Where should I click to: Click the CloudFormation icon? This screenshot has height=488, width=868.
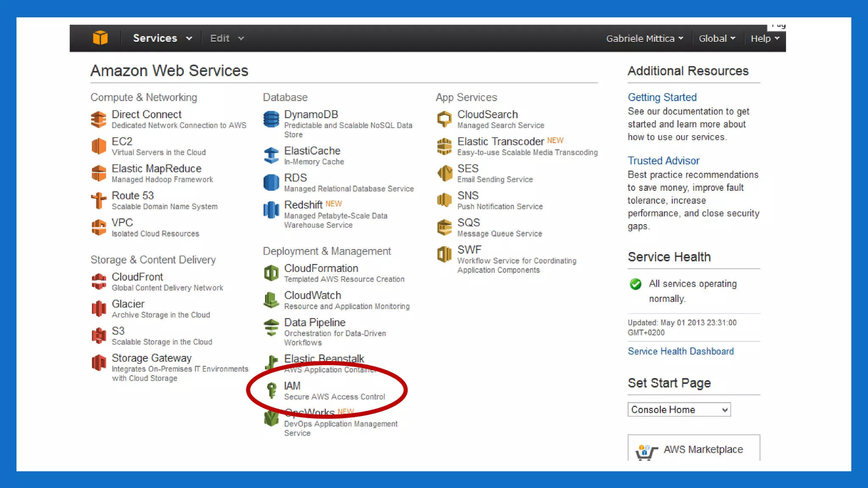tap(271, 273)
